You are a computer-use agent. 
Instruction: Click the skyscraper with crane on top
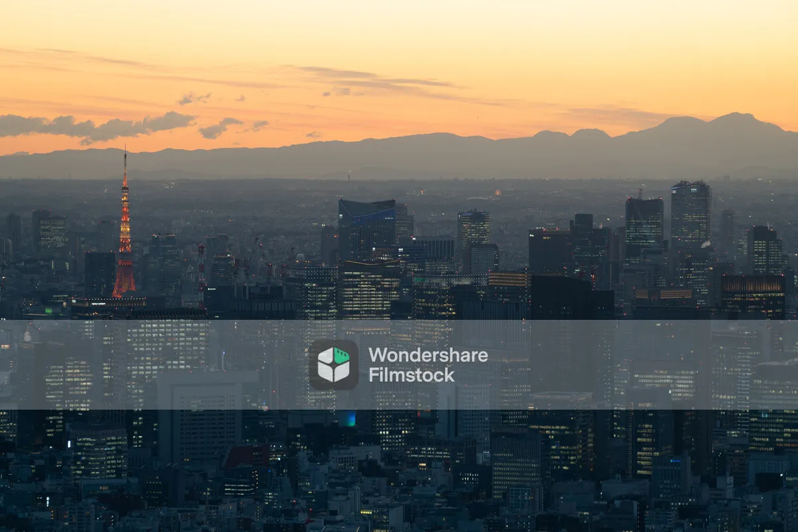pos(644,226)
